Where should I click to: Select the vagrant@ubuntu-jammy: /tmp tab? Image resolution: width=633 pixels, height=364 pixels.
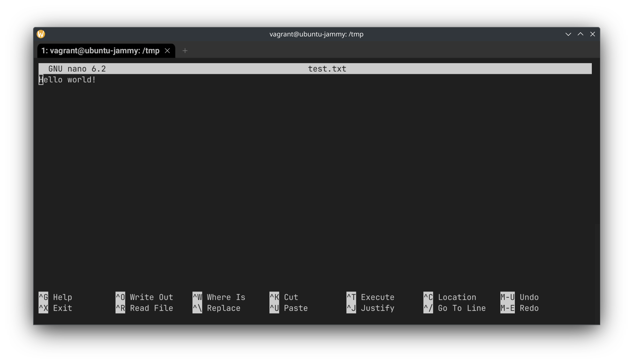100,51
